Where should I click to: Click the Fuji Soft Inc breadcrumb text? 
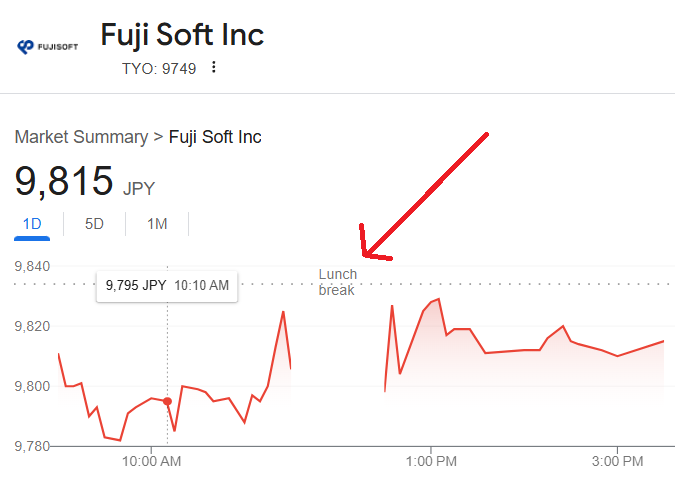point(215,137)
